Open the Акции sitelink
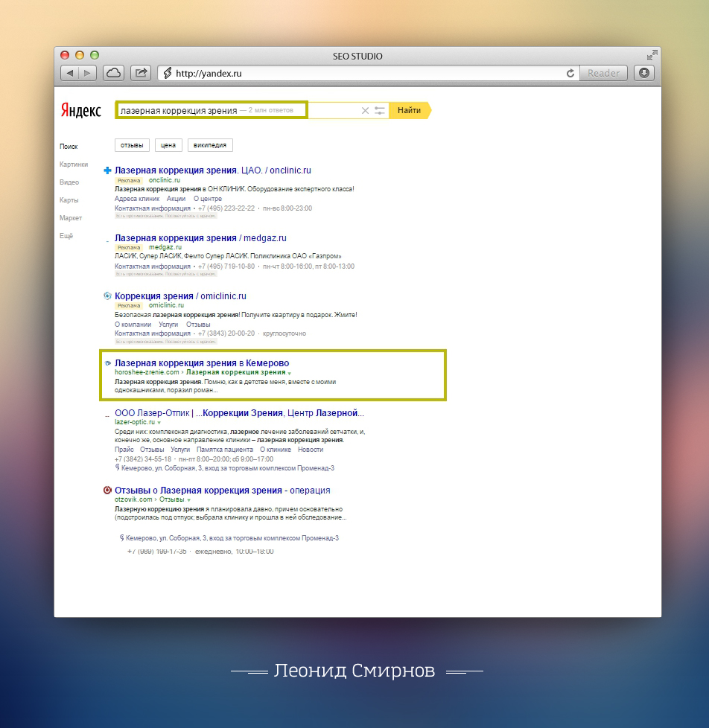This screenshot has height=728, width=709. point(176,199)
